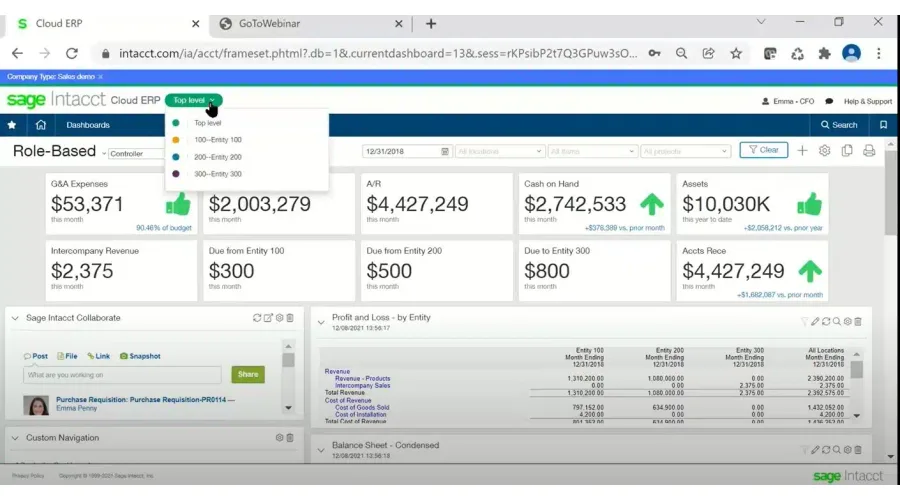This screenshot has height=500, width=900.
Task: Choose File post type
Action: pos(67,356)
